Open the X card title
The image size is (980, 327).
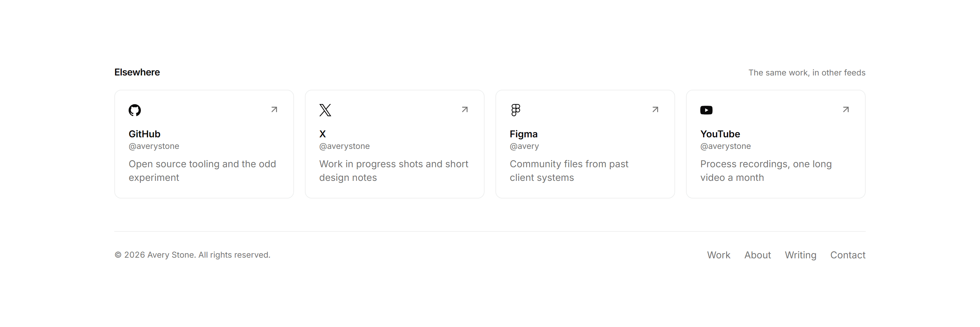(323, 134)
